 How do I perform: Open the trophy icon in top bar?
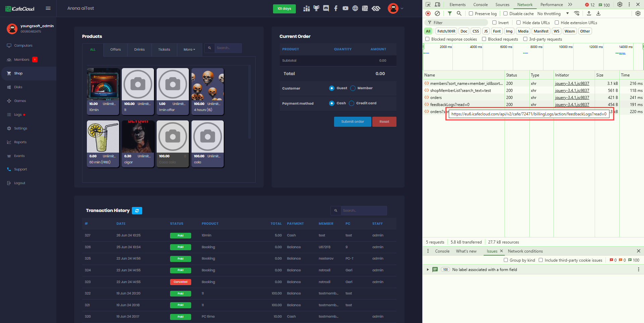point(316,8)
